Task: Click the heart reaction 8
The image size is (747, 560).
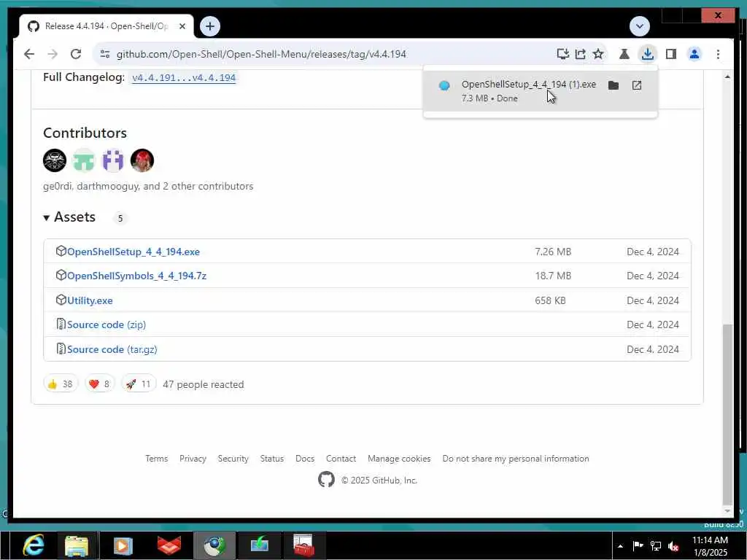Action: (x=99, y=384)
